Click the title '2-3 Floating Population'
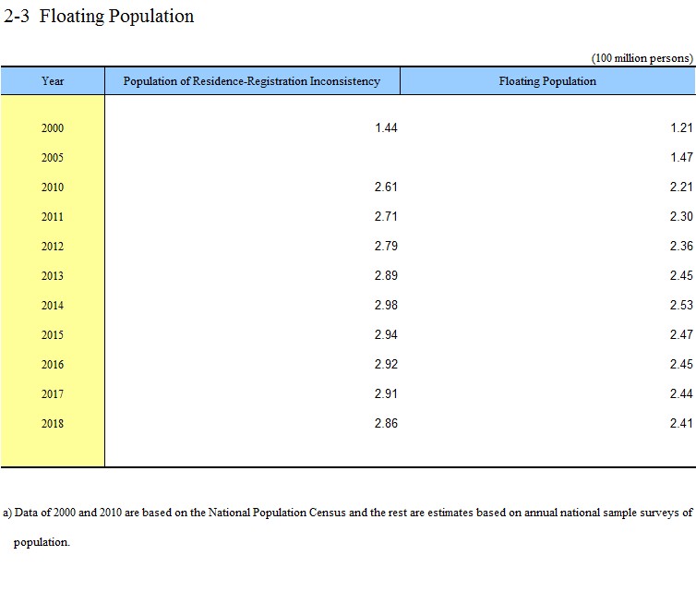Screen dimensions: 696x616 click(x=99, y=16)
